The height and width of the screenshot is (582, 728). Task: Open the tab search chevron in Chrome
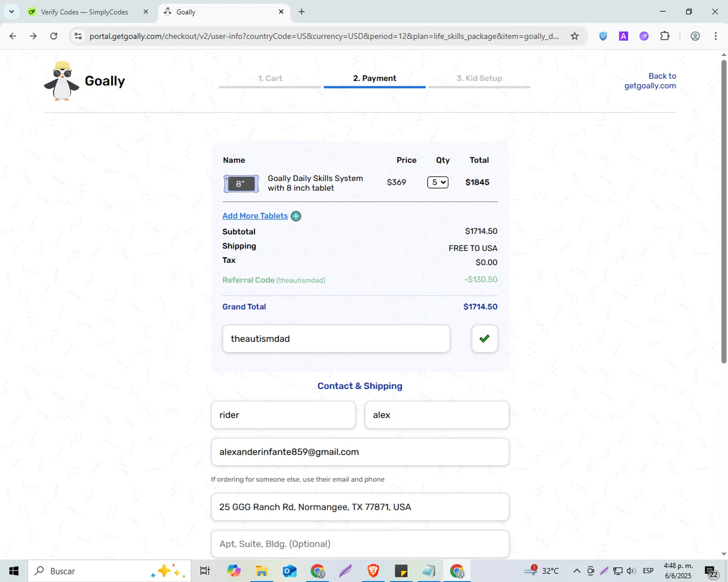(12, 12)
